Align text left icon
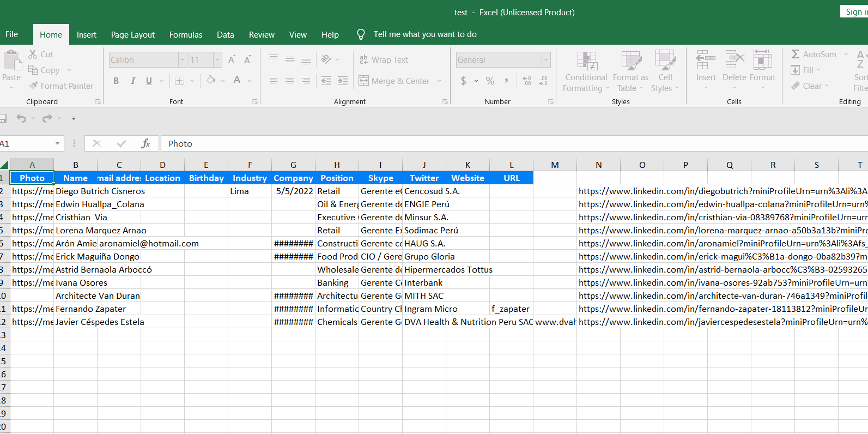 pos(274,81)
